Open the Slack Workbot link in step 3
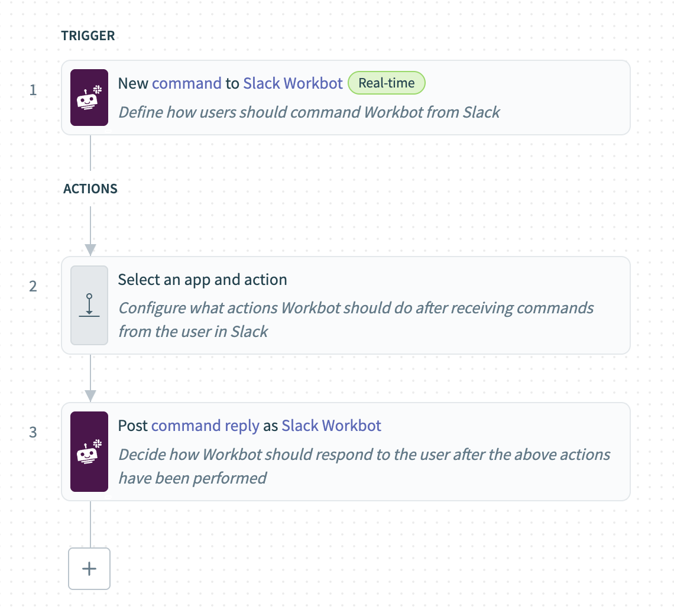Screen dimensions: 674x616 [x=331, y=425]
